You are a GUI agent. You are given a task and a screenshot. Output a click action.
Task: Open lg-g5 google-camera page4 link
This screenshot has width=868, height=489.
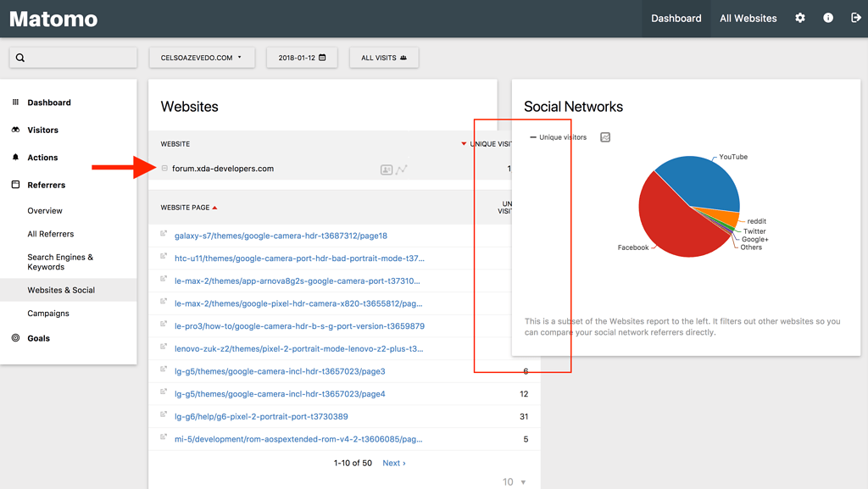(x=280, y=394)
